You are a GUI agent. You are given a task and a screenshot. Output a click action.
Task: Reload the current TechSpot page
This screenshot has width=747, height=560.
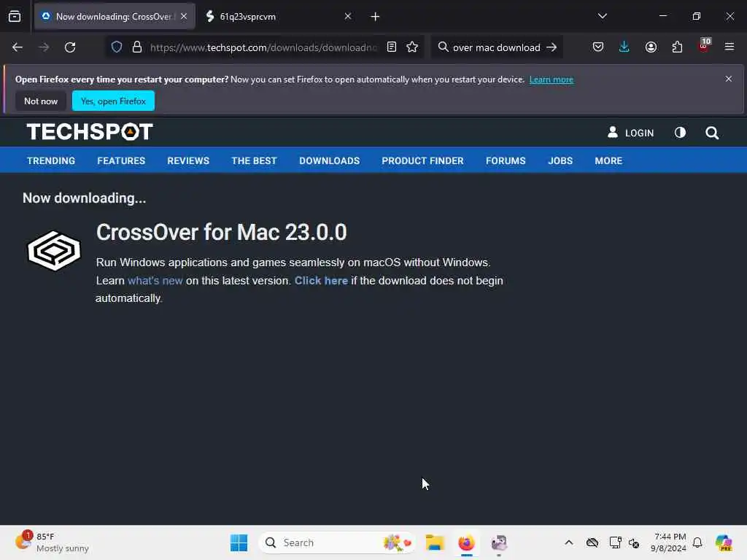click(x=70, y=47)
